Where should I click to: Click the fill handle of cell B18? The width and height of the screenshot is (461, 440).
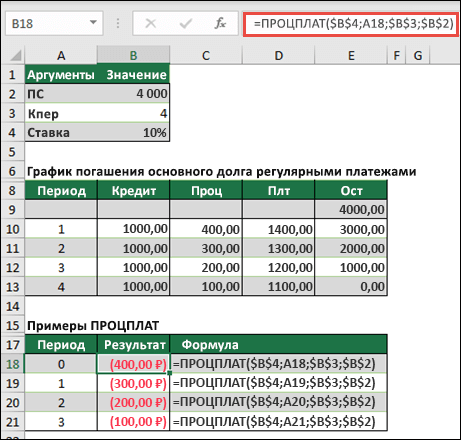click(170, 373)
